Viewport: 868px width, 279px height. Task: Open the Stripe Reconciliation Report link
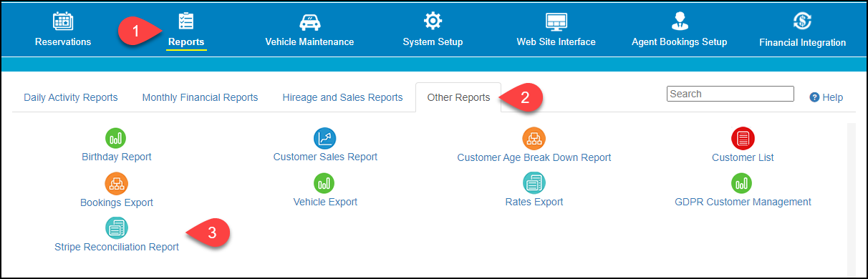click(117, 247)
